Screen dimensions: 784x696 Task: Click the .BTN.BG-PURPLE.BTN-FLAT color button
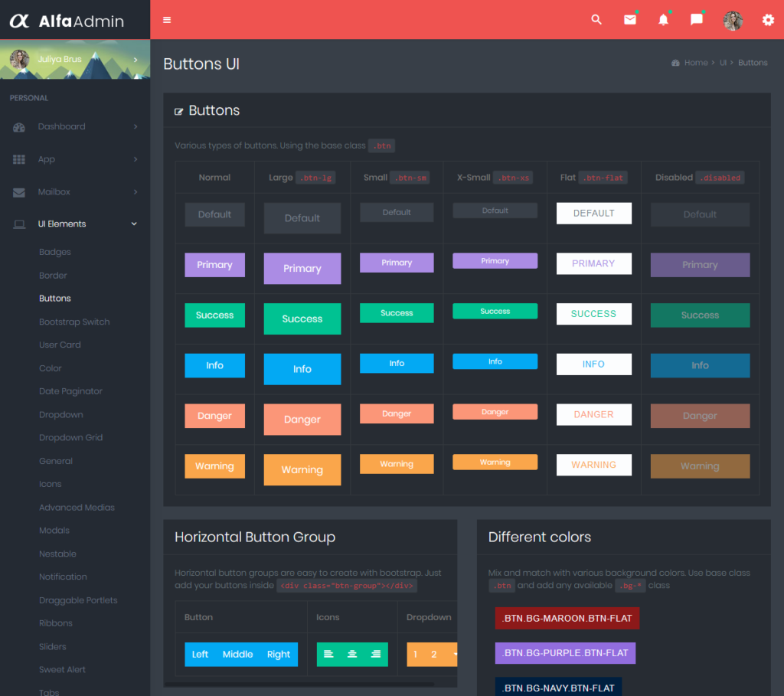point(565,653)
